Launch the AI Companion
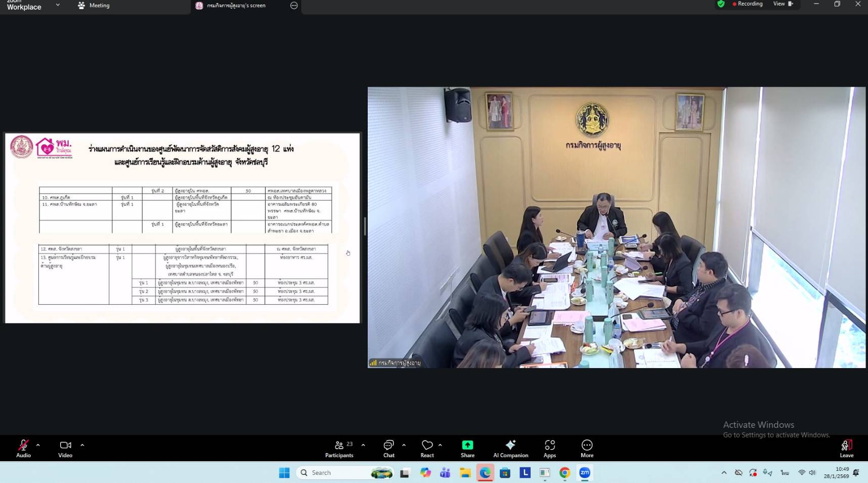 point(510,448)
